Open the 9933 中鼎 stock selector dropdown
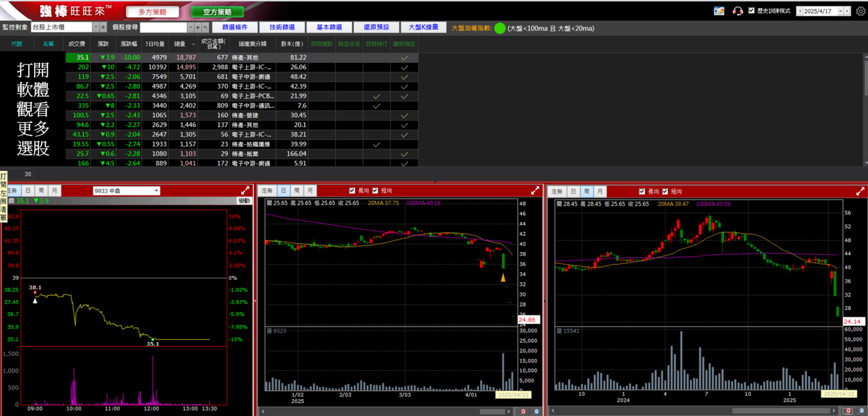 (x=156, y=191)
